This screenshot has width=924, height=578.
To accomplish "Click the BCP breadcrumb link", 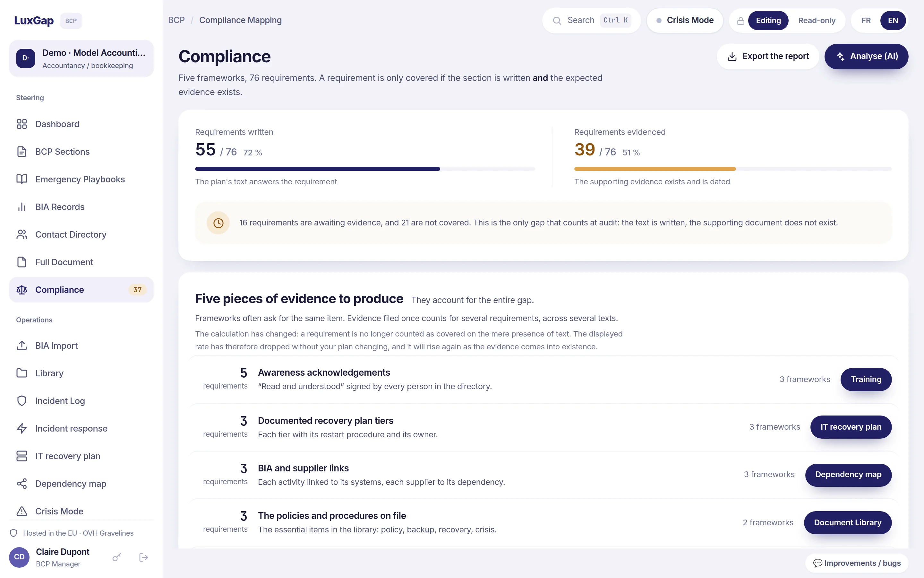I will pyautogui.click(x=176, y=20).
